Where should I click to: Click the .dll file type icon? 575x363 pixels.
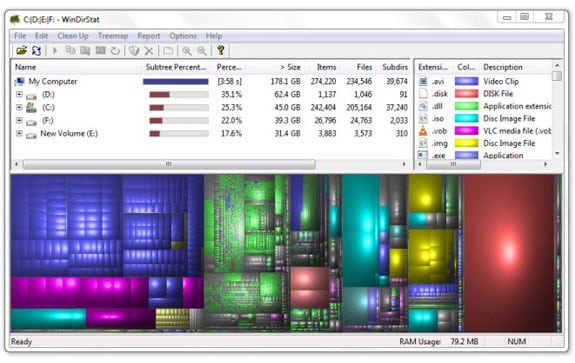pos(423,106)
